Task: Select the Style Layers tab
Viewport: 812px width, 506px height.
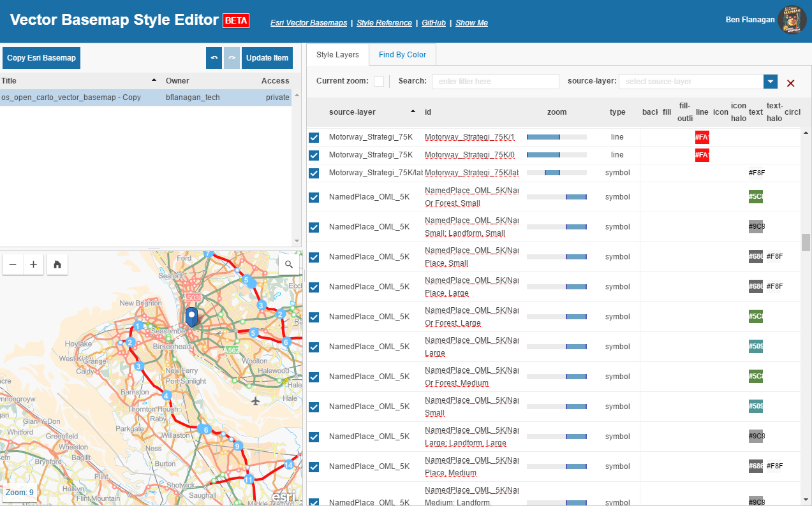Action: 337,55
